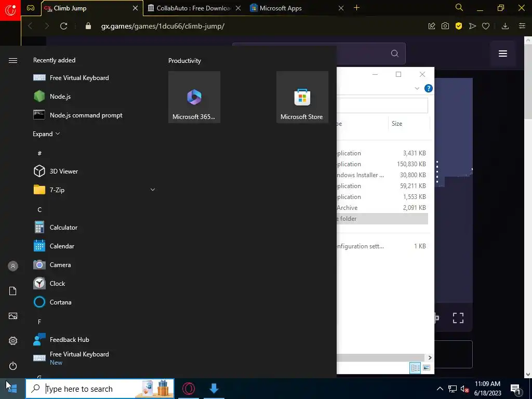Screen dimensions: 532x399
Task: Click the muted volume tray icon
Action: point(465,389)
